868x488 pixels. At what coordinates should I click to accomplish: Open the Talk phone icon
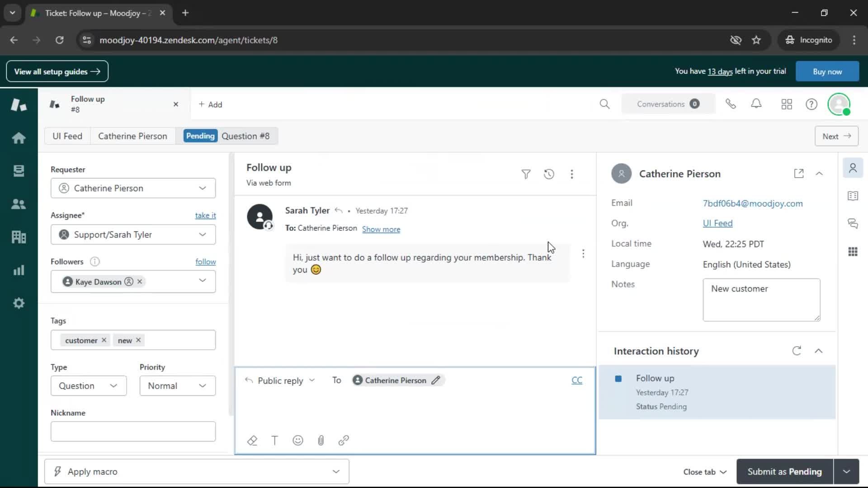pos(731,104)
